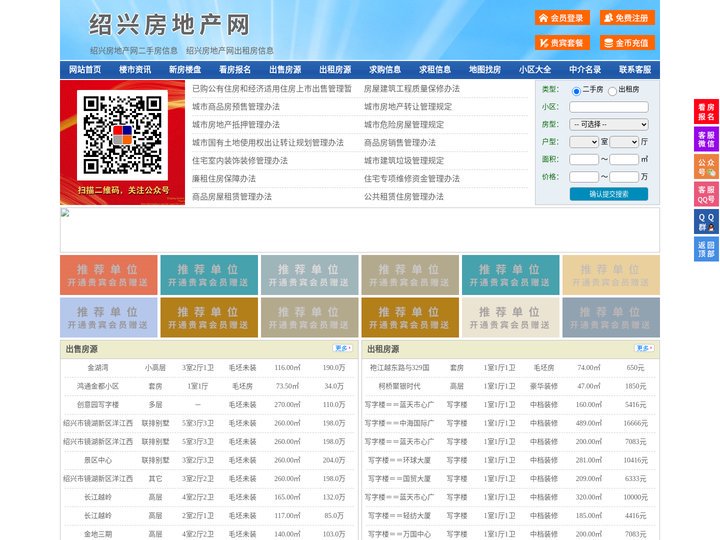Open 城市商品房预售管理办法 link
This screenshot has height=540, width=720.
click(x=236, y=107)
